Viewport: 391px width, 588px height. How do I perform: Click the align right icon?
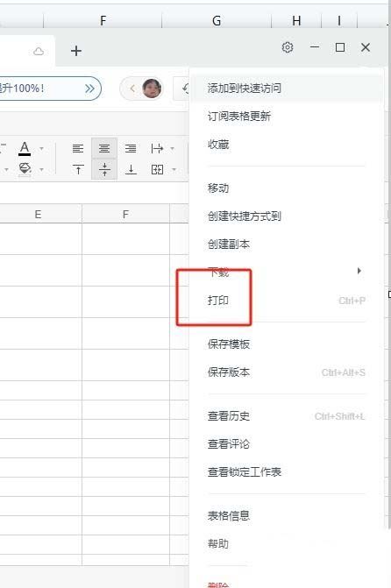pyautogui.click(x=131, y=148)
